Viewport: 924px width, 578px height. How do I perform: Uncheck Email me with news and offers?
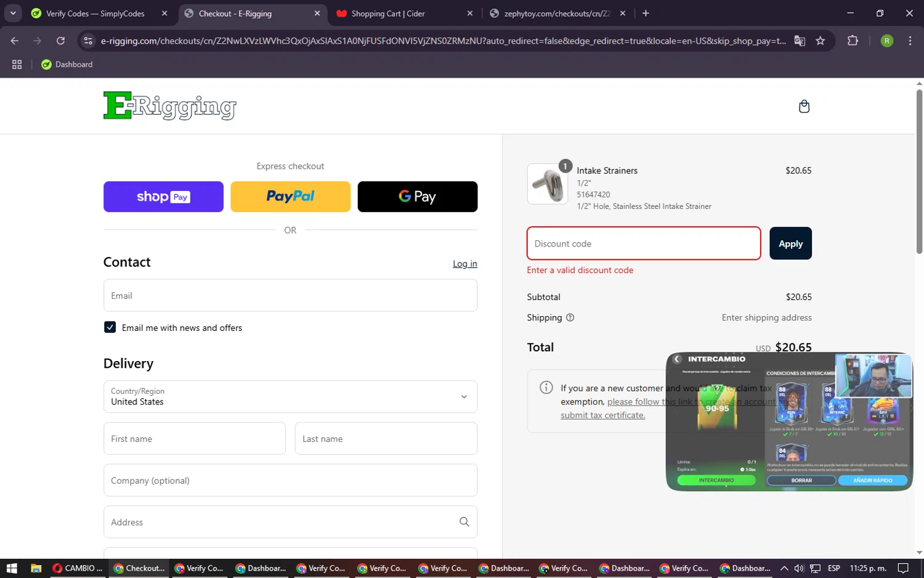(x=110, y=327)
